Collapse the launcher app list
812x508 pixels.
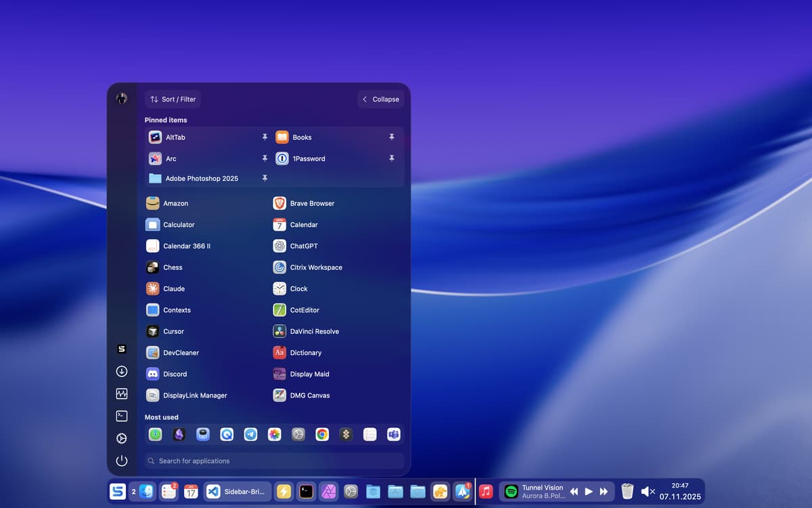tap(380, 99)
